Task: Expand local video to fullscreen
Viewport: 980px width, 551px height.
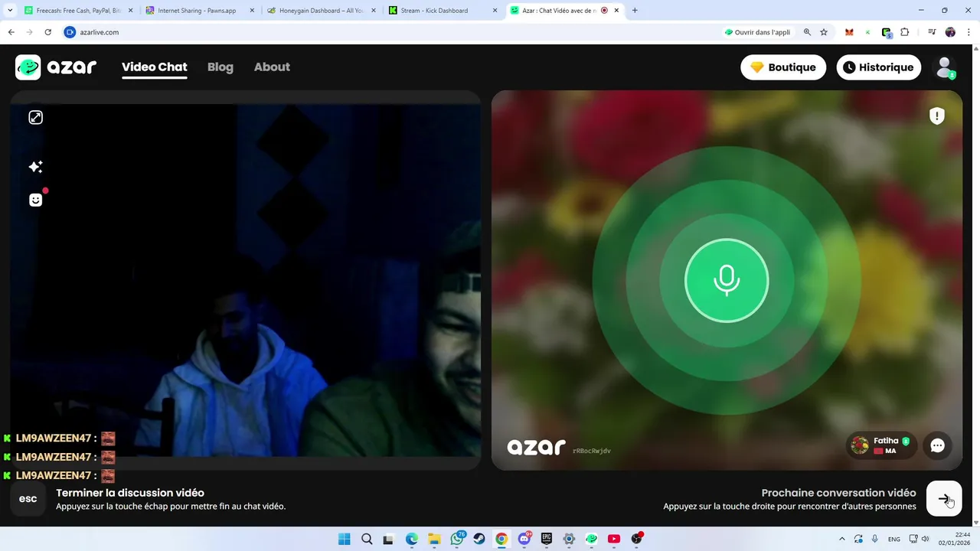Action: pyautogui.click(x=35, y=117)
